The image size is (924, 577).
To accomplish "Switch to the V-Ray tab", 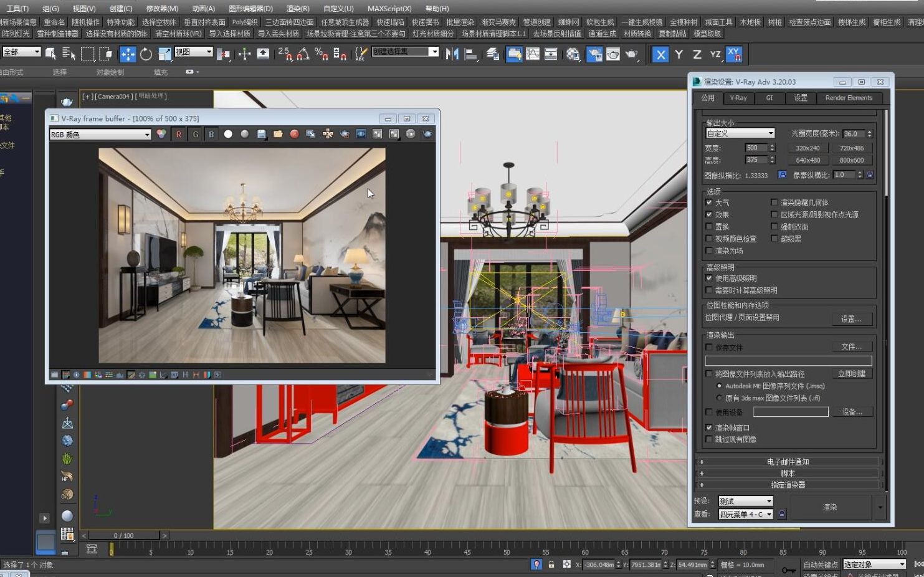I will point(738,98).
